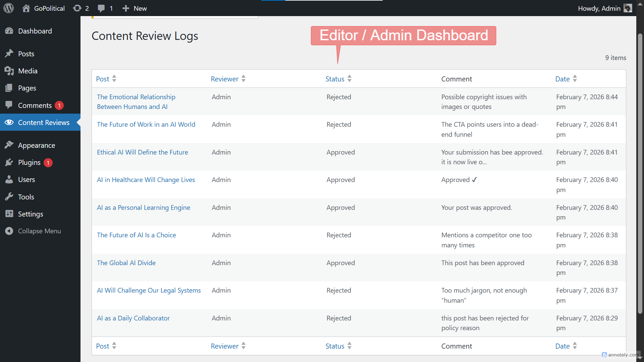Screen dimensions: 644x362
Task: Open the Content Reviews eye icon
Action: click(9, 122)
